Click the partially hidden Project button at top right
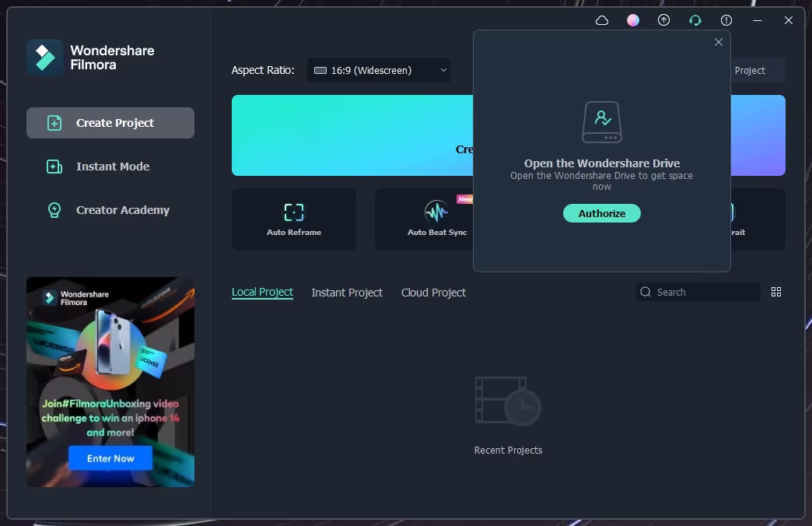This screenshot has width=812, height=526. (x=758, y=71)
